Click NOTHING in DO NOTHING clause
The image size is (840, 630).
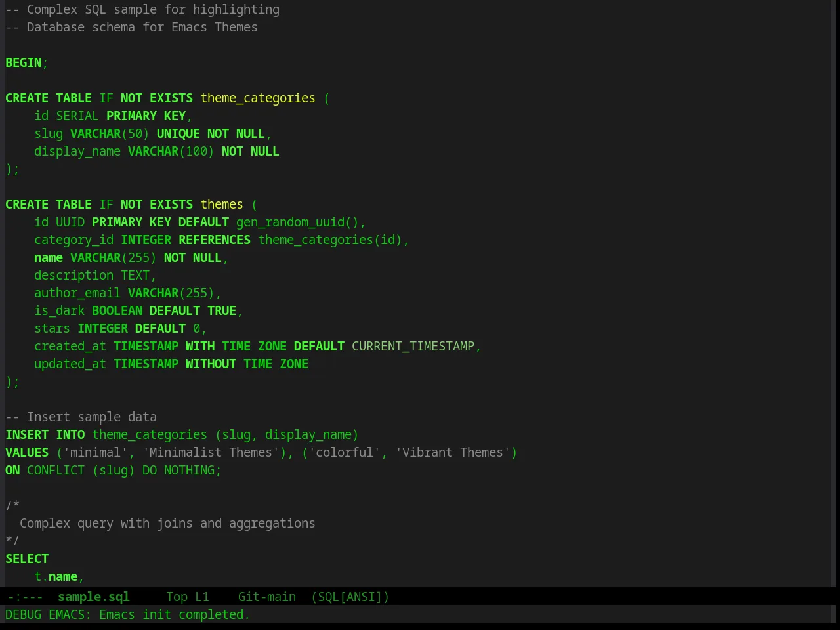[x=189, y=470]
